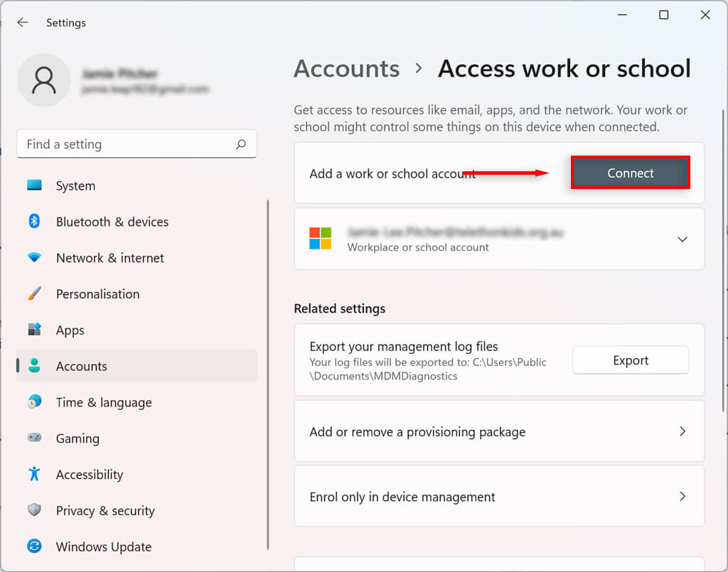Go to Accessibility settings
This screenshot has width=728, height=572.
(x=90, y=475)
